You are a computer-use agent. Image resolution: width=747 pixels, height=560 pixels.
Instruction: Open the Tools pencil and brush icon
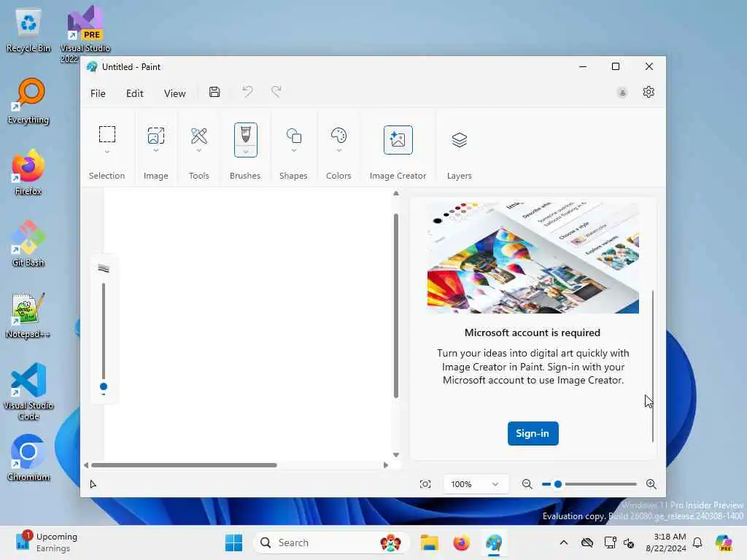(x=198, y=136)
